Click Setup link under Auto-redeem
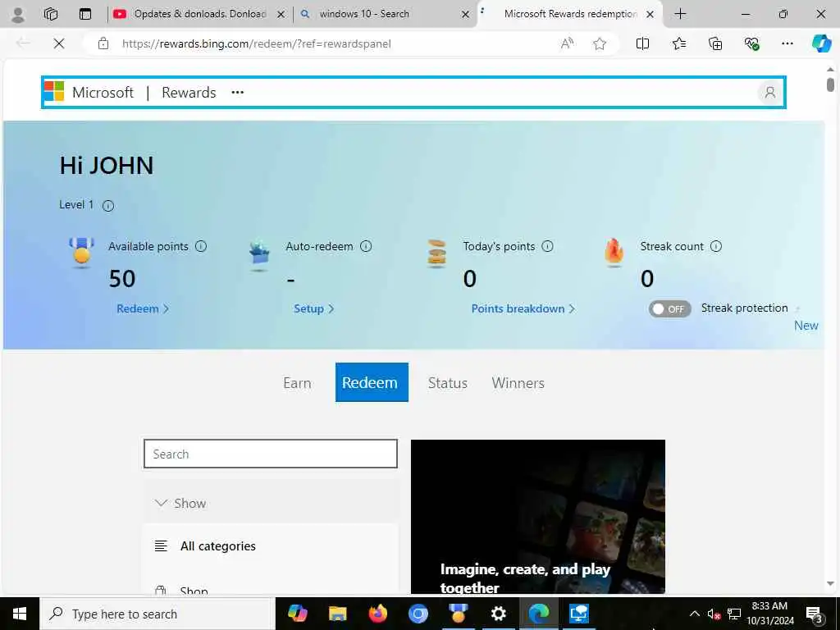Image resolution: width=840 pixels, height=630 pixels. click(314, 309)
